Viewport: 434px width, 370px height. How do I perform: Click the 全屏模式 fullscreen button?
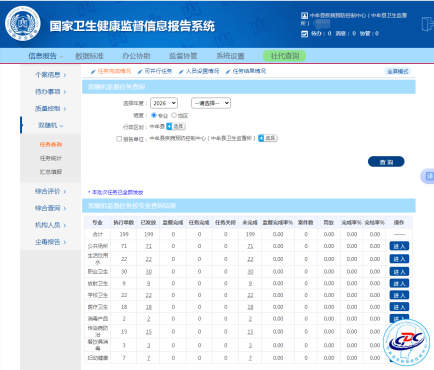(x=398, y=71)
